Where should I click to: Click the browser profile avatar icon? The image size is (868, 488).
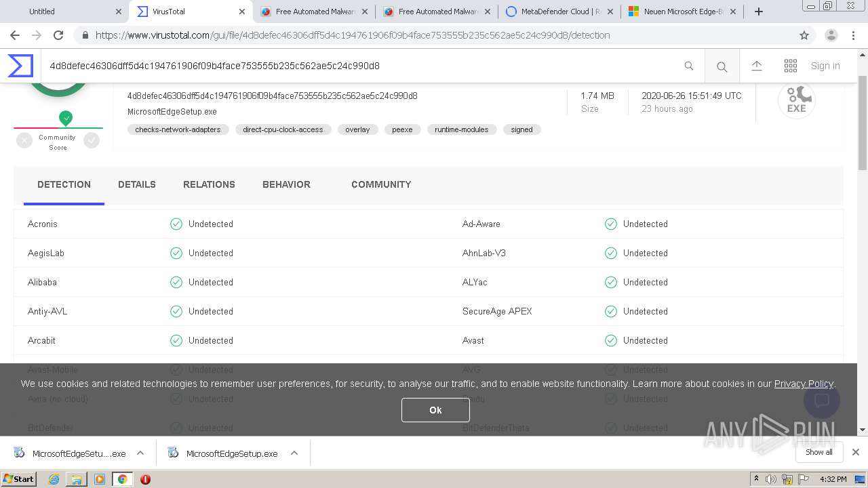click(831, 35)
